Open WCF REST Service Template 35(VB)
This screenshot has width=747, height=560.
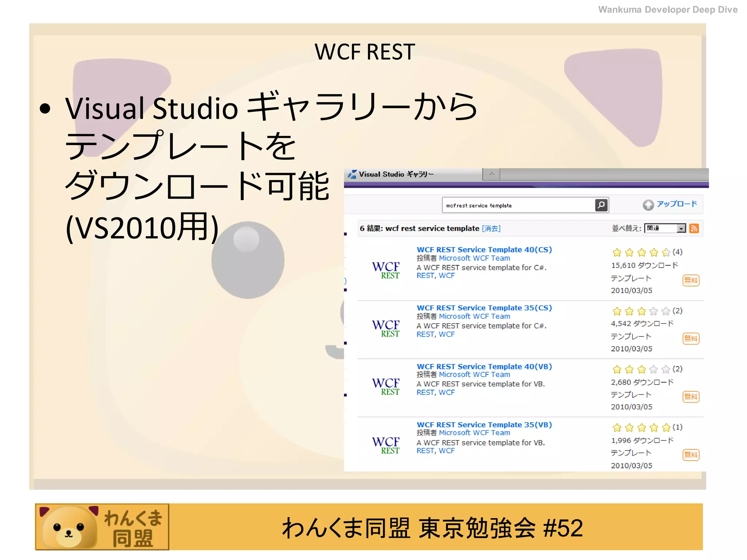point(484,425)
